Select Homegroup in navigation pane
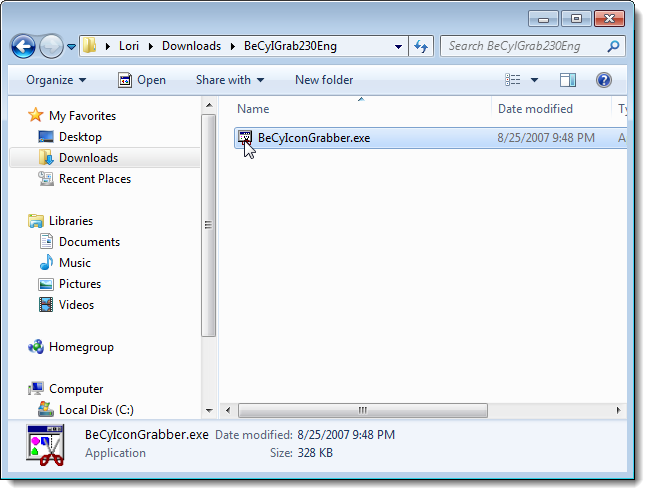650x495 pixels. [81, 347]
